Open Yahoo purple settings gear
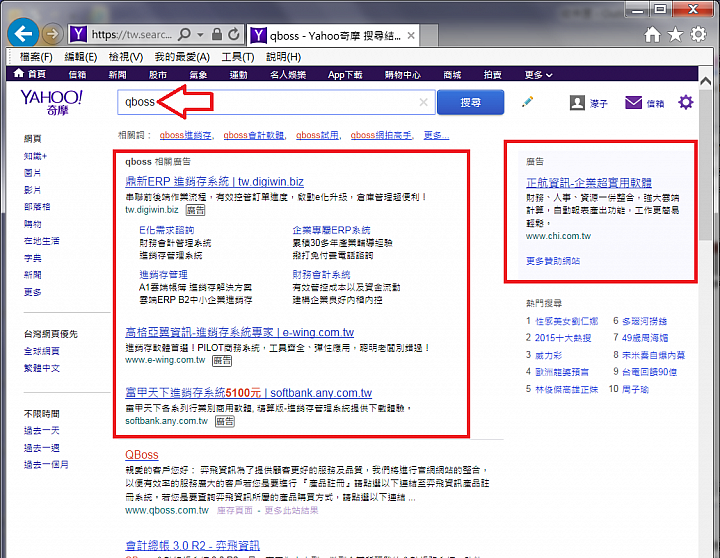This screenshot has width=720, height=558. point(686,102)
